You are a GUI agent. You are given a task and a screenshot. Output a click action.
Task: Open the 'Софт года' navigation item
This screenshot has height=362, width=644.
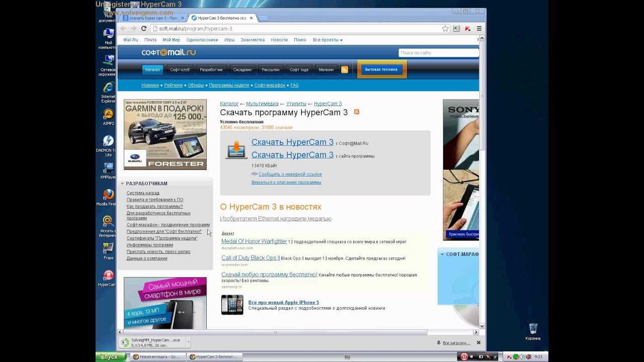pyautogui.click(x=299, y=70)
